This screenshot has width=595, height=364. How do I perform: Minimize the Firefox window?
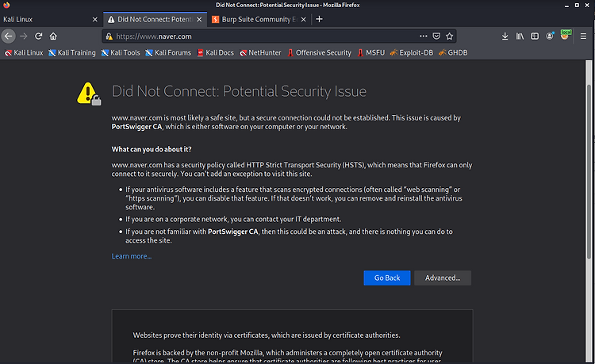pos(566,6)
